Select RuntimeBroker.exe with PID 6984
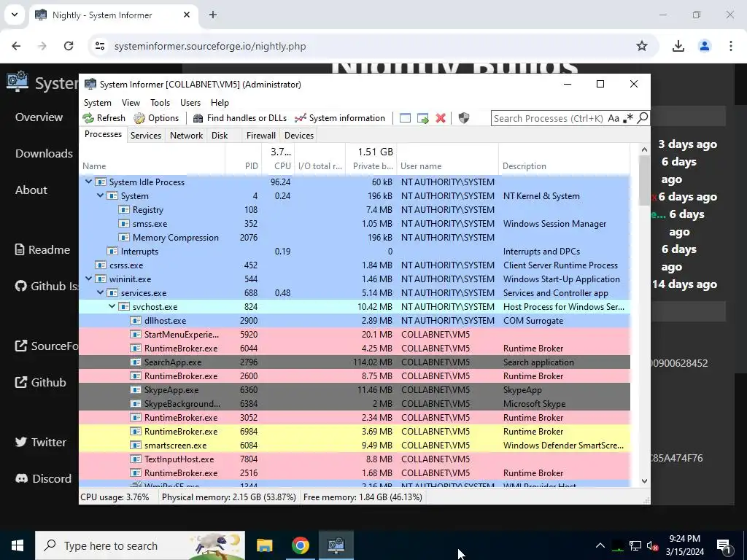Viewport: 747px width, 560px height. click(x=355, y=432)
